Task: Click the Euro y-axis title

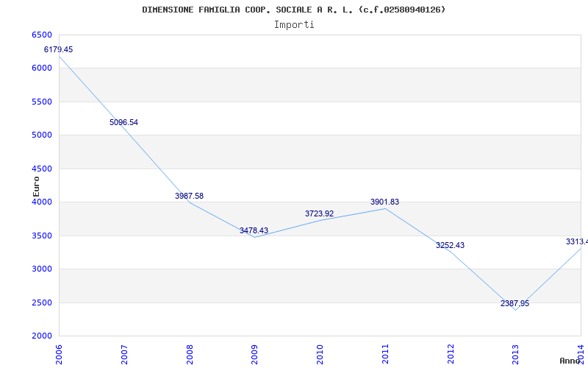Action: (36, 185)
